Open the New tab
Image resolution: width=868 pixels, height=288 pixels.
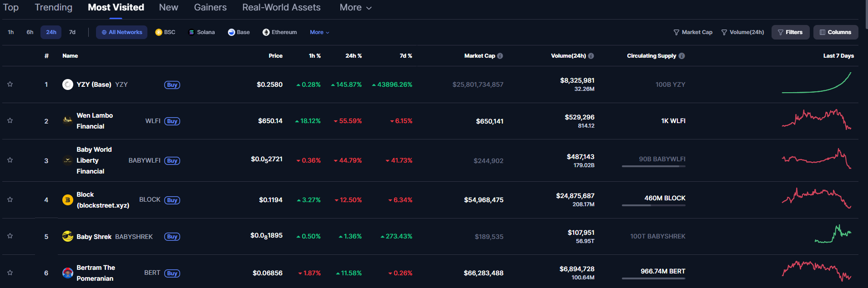168,8
